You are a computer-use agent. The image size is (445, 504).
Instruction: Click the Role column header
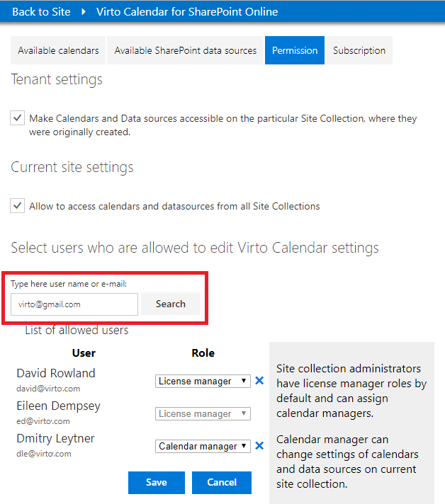[203, 353]
